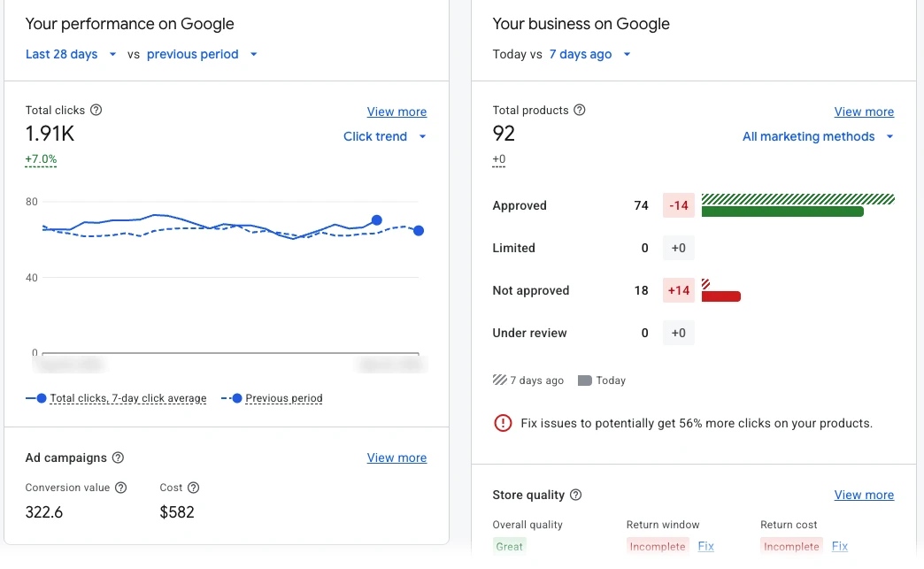Click Fix next to Return cost
Viewport: 924px width, 569px height.
tap(840, 546)
